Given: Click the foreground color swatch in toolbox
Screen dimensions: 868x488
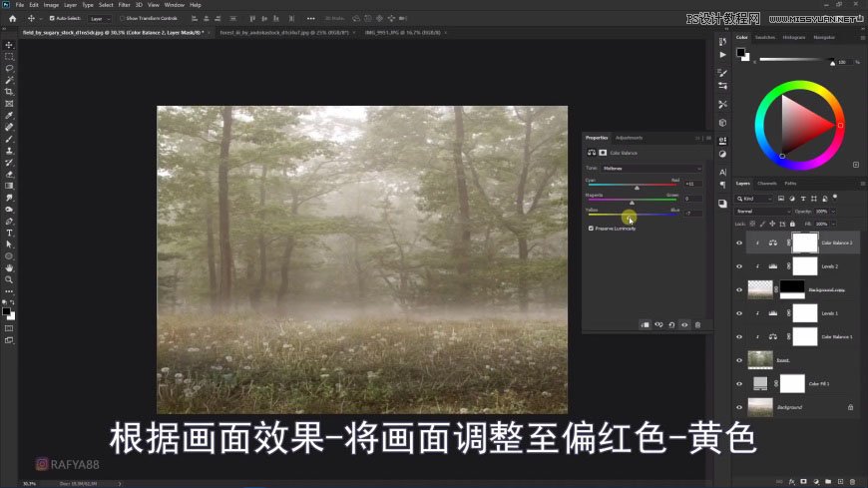Looking at the screenshot, I should coord(6,311).
